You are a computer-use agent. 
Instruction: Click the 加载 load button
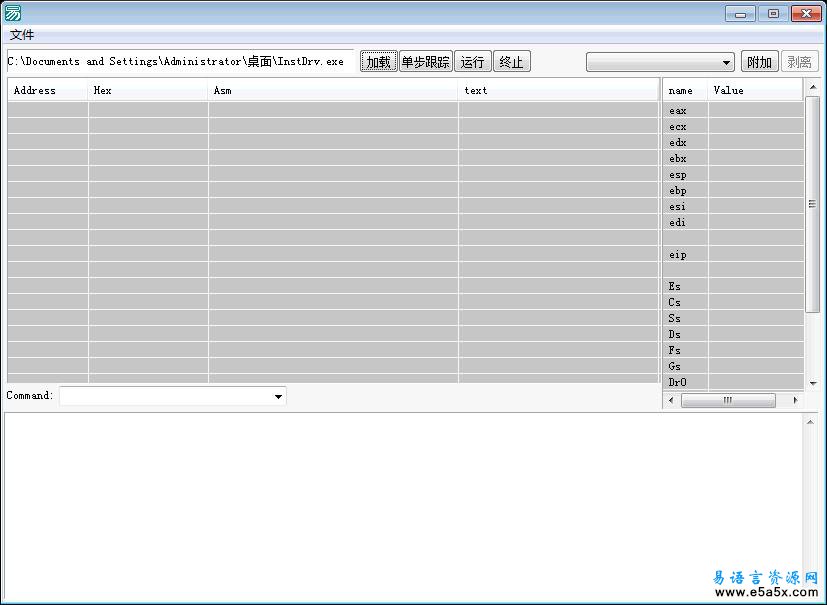(x=378, y=62)
